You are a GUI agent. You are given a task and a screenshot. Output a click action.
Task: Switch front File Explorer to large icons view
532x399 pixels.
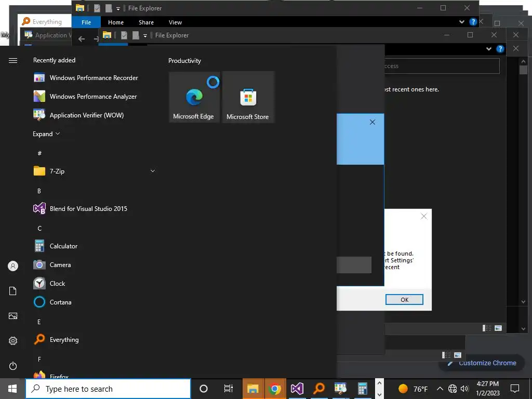tap(498, 328)
